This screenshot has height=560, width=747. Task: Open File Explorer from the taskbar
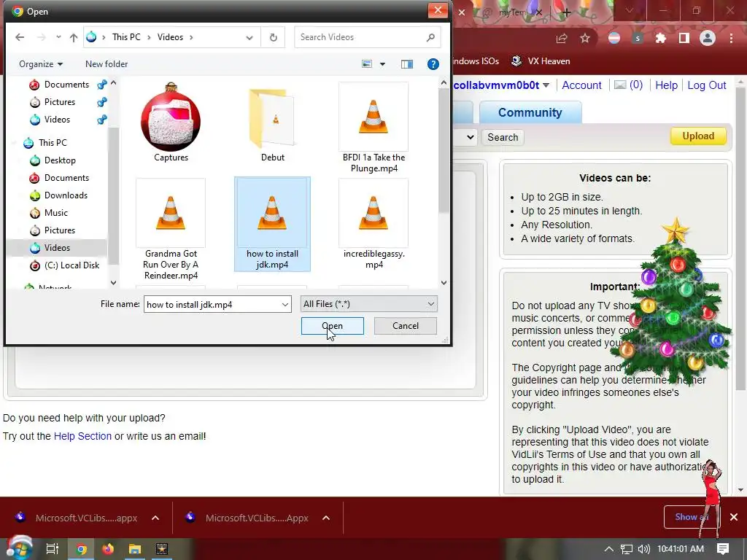click(x=135, y=549)
